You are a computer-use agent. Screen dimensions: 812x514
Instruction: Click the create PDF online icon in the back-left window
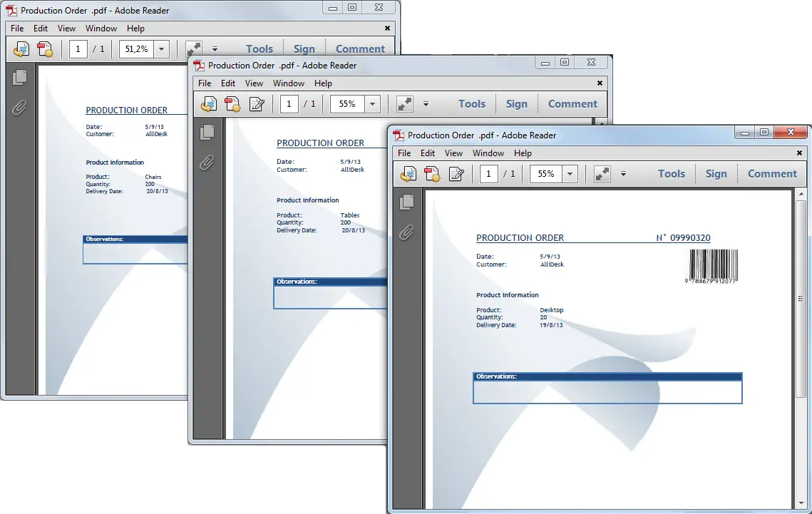(45, 49)
